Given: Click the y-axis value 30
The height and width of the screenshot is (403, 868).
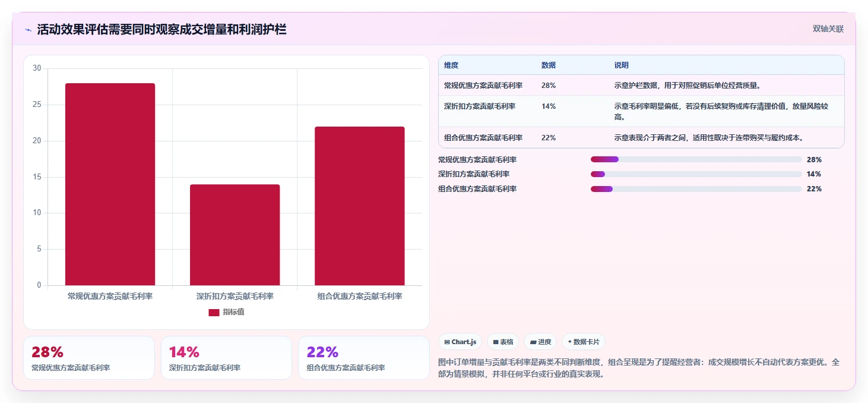Looking at the screenshot, I should (x=37, y=68).
